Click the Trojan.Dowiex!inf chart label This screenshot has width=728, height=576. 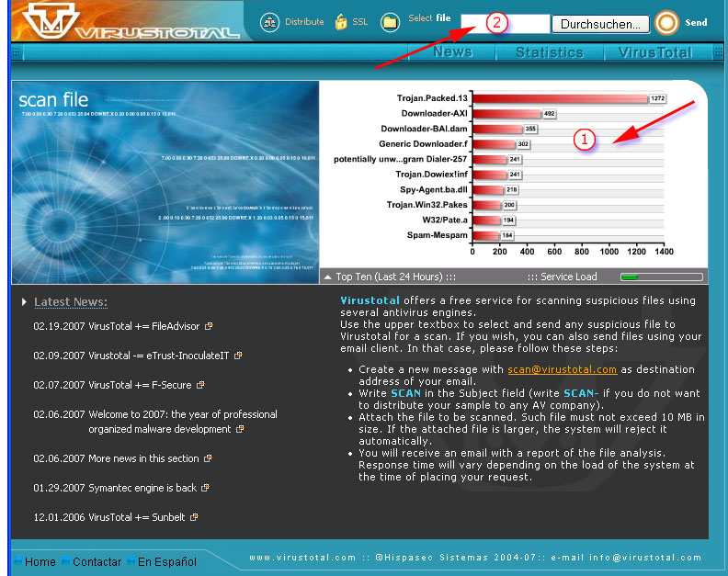pyautogui.click(x=431, y=174)
